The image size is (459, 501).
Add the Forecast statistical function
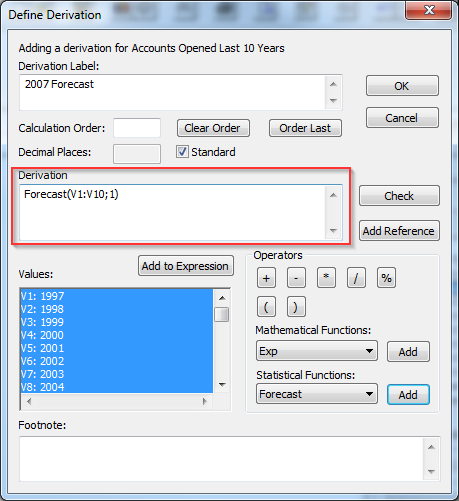[x=408, y=395]
